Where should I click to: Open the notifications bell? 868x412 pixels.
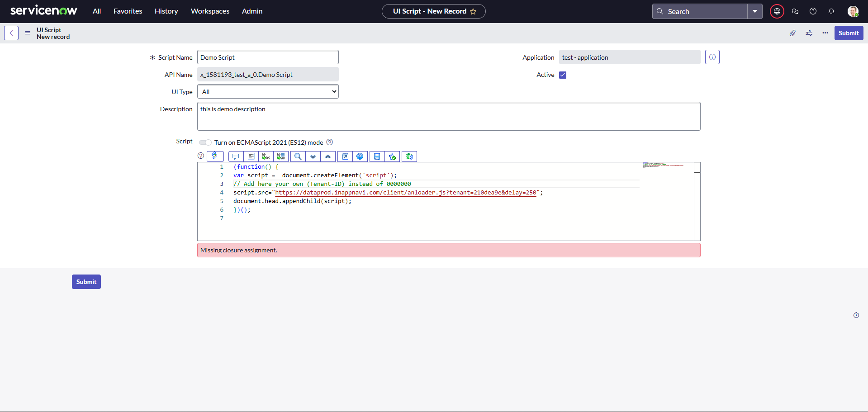(831, 11)
